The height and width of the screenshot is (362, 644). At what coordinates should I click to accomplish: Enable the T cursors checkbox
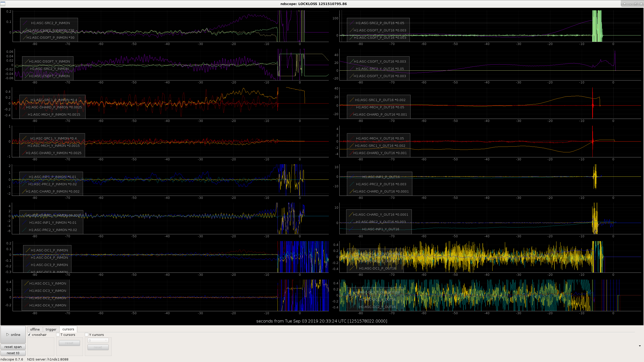coord(58,335)
